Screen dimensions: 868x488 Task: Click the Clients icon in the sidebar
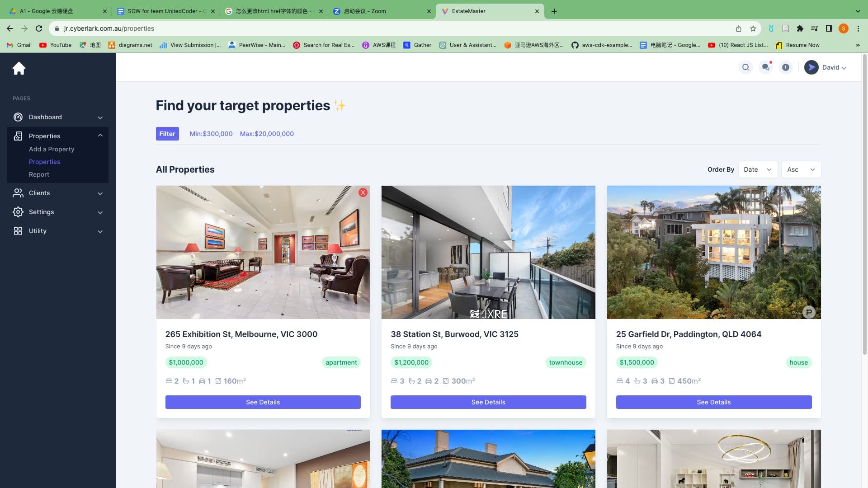(18, 193)
